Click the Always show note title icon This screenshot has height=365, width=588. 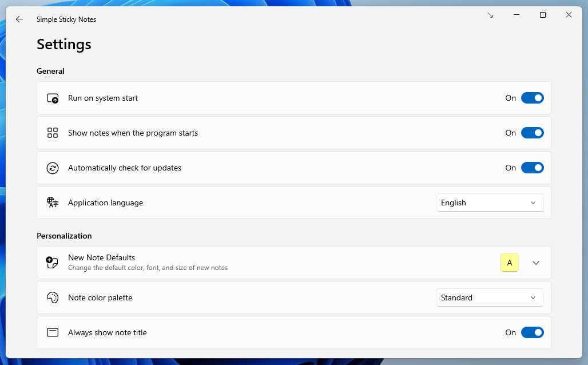tap(53, 333)
